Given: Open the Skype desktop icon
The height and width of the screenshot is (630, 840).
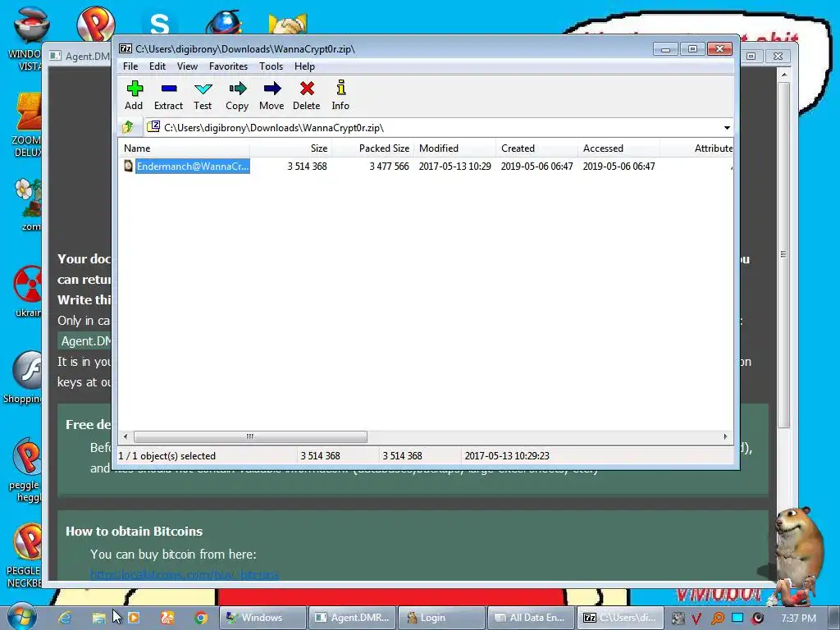Looking at the screenshot, I should tap(159, 24).
